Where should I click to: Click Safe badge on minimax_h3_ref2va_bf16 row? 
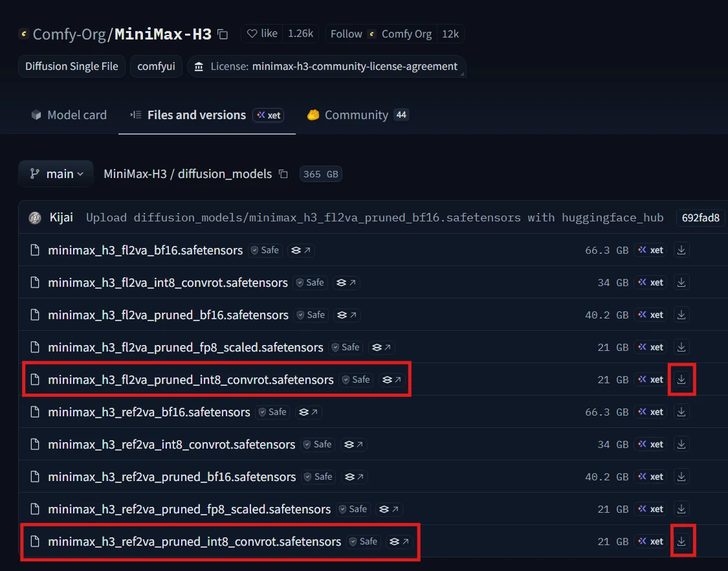272,412
